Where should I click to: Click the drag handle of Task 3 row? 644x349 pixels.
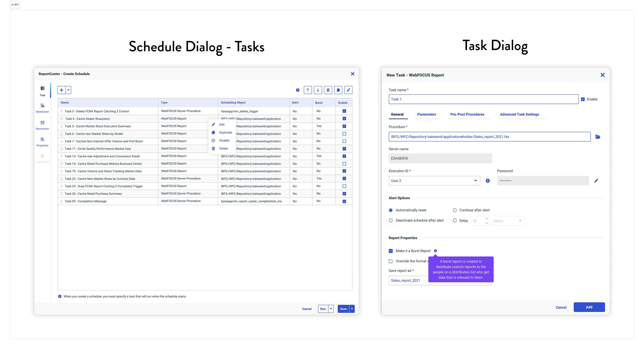pyautogui.click(x=61, y=111)
